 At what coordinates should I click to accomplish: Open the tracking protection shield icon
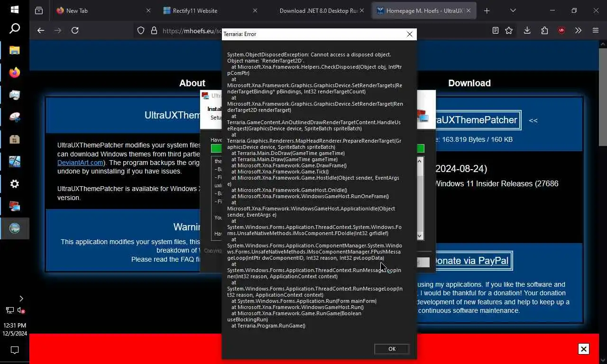(141, 30)
